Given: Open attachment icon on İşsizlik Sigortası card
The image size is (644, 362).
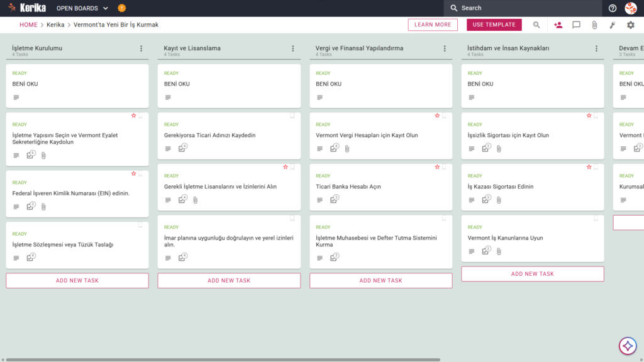Looking at the screenshot, I should point(499,148).
